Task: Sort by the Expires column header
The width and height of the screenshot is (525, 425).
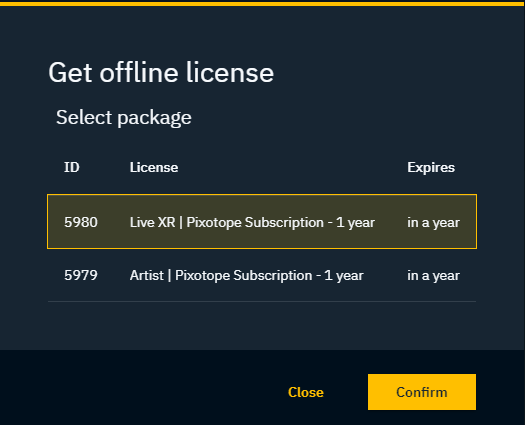Action: click(x=431, y=167)
